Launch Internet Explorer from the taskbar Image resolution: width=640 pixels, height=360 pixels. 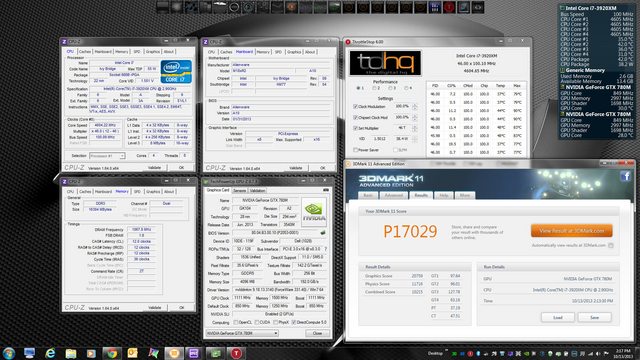[x=50, y=353]
